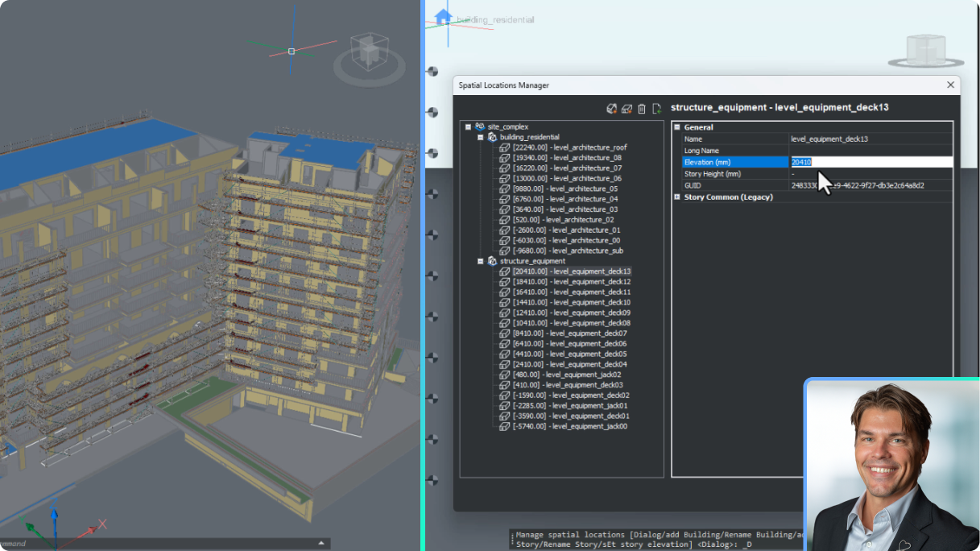
Task: Click the Add Story toolbar icon
Action: [626, 108]
